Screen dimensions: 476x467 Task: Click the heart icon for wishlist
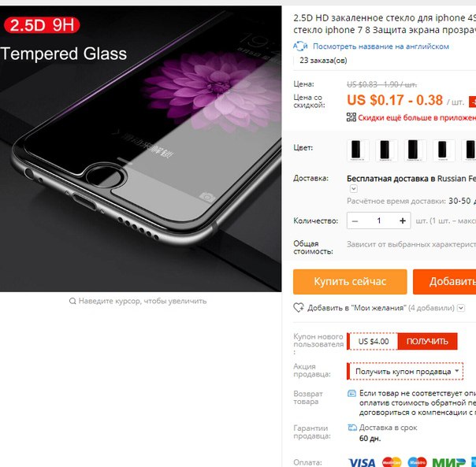tap(299, 307)
